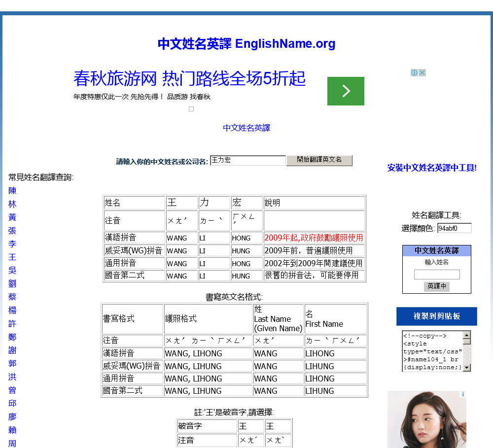
Task: Open the EnglishName.org site title link
Action: coord(246,44)
